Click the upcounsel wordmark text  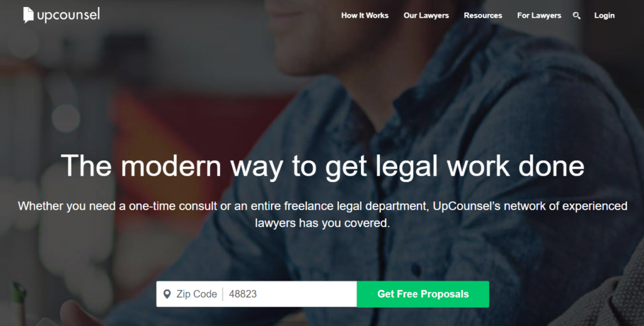pos(68,15)
